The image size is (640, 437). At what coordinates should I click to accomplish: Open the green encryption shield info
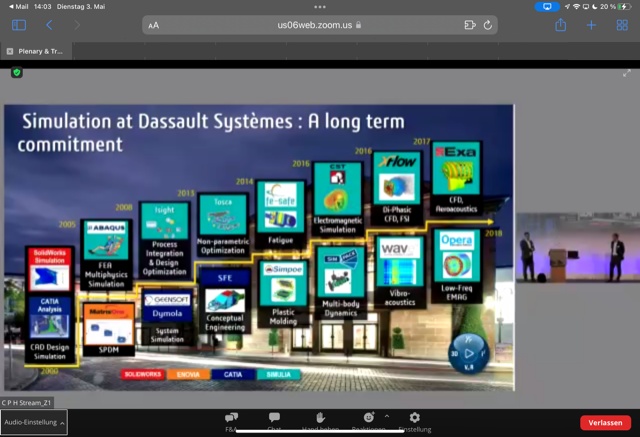pyautogui.click(x=17, y=73)
